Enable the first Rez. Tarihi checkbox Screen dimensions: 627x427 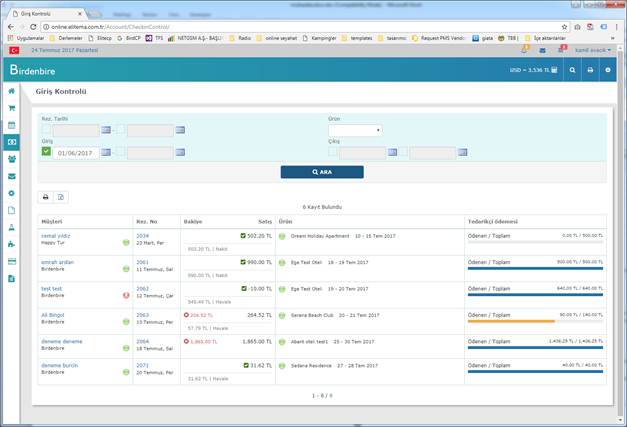[46, 130]
